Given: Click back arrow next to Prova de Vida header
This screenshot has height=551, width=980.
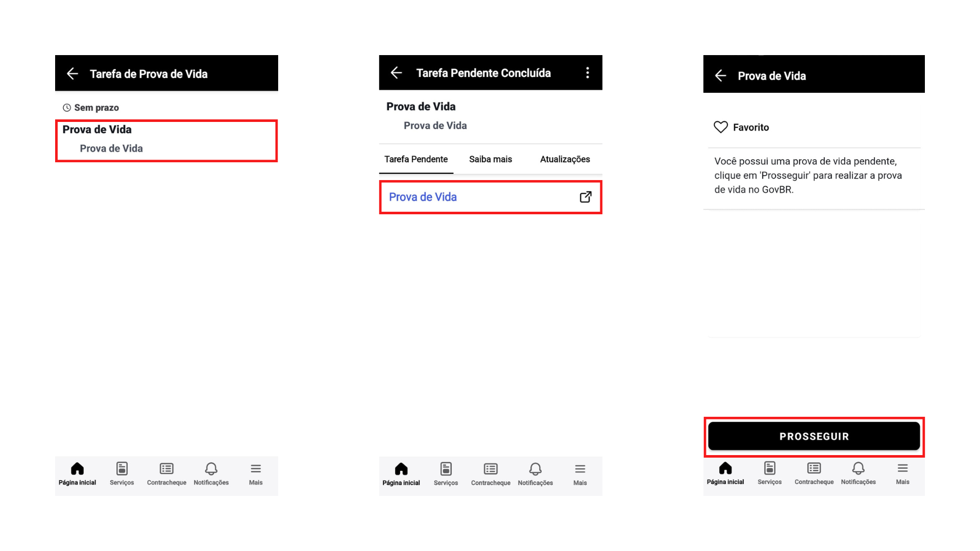Looking at the screenshot, I should (x=720, y=76).
